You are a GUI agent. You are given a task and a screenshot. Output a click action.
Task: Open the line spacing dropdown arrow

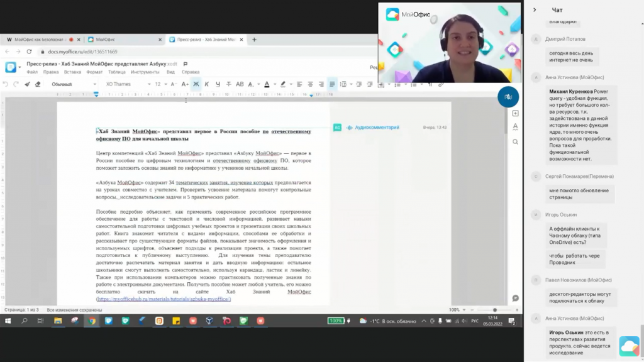(x=351, y=85)
